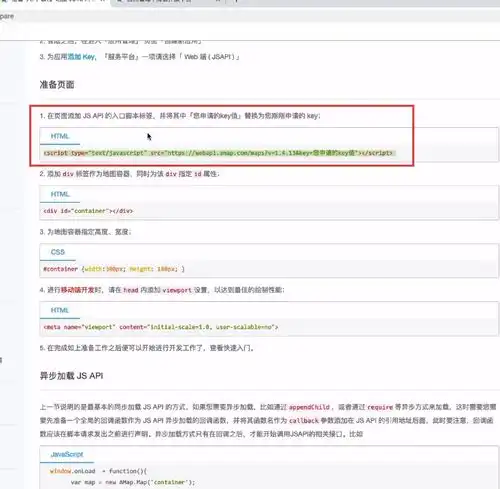Click the div id="container" code line
Image resolution: width=500 pixels, height=489 pixels.
[88, 211]
